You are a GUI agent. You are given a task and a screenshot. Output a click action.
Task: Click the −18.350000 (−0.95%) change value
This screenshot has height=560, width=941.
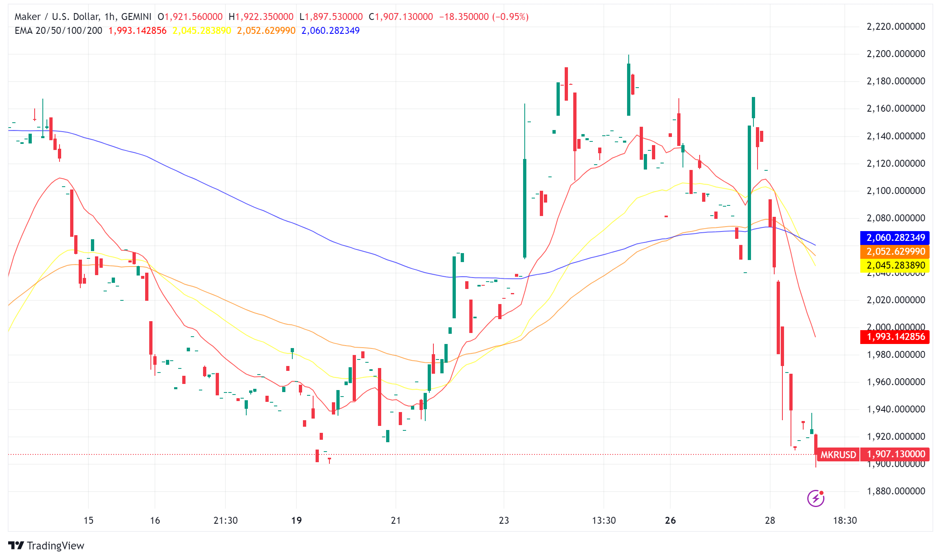click(484, 17)
